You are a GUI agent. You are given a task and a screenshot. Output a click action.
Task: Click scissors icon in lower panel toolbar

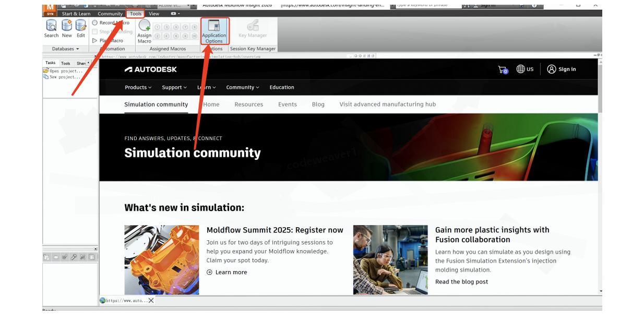click(x=82, y=257)
